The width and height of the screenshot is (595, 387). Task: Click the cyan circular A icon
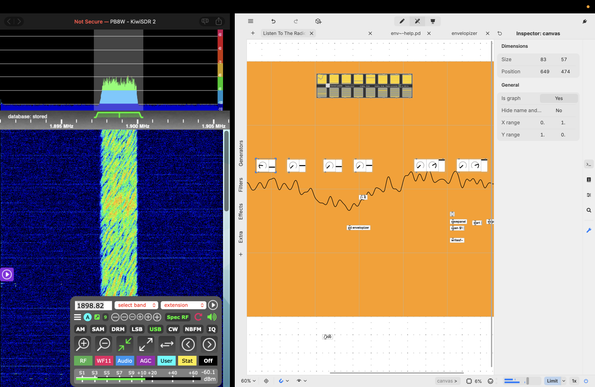(88, 317)
